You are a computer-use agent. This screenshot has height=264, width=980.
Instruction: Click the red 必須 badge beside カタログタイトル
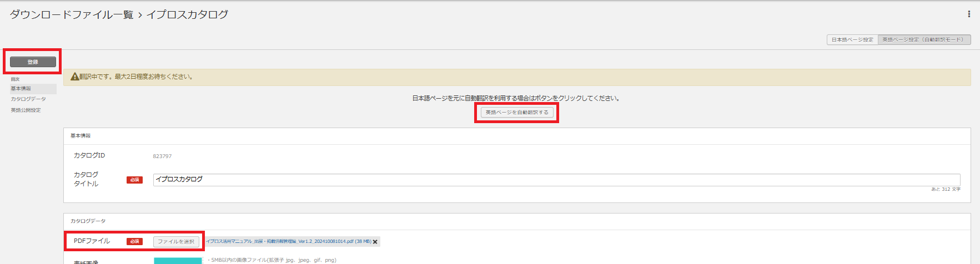click(x=134, y=180)
